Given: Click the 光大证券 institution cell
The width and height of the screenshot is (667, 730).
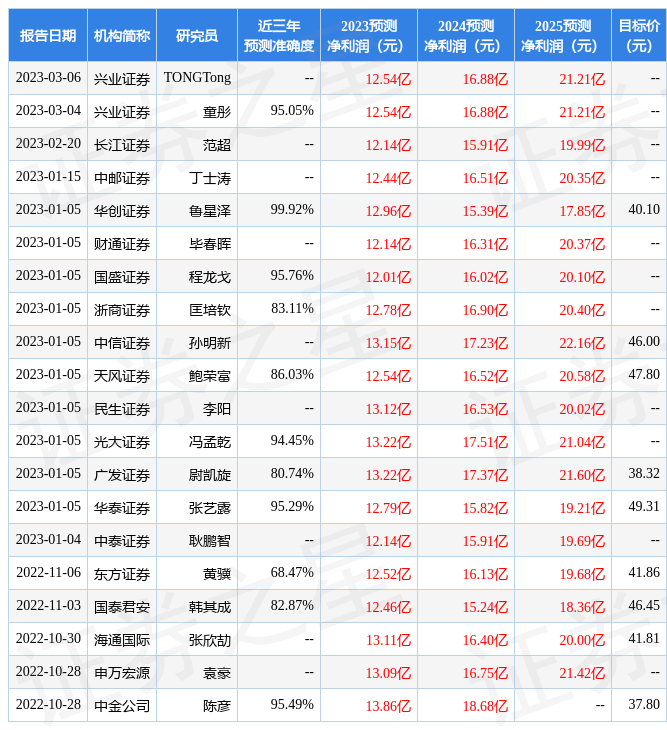Looking at the screenshot, I should click(x=122, y=442).
